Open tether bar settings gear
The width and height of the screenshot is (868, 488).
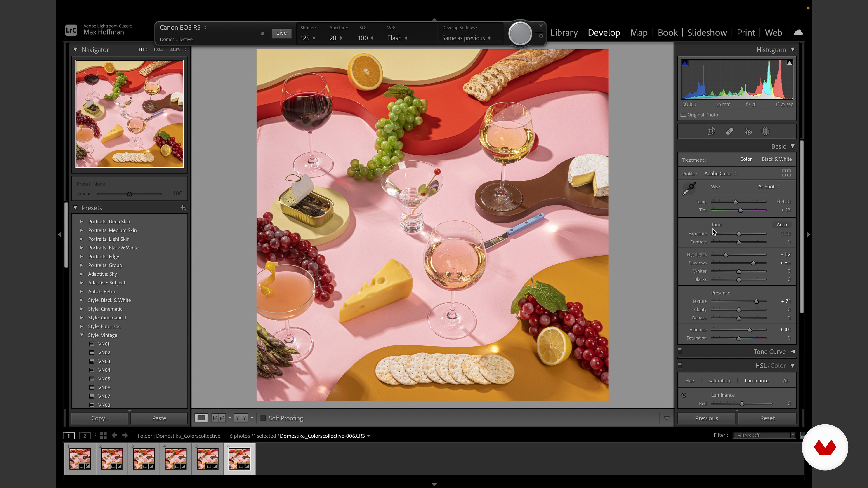coord(541,36)
